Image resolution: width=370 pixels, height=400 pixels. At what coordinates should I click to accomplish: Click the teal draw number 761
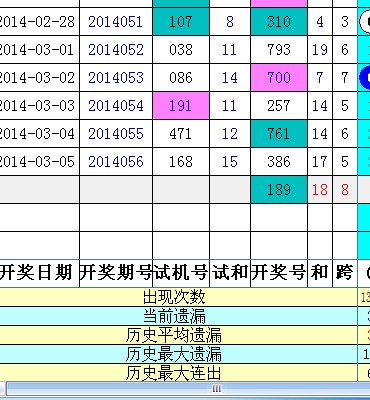click(279, 134)
